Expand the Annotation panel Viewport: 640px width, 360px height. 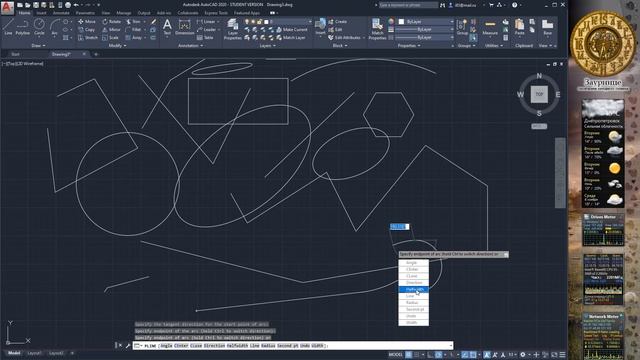coord(191,46)
